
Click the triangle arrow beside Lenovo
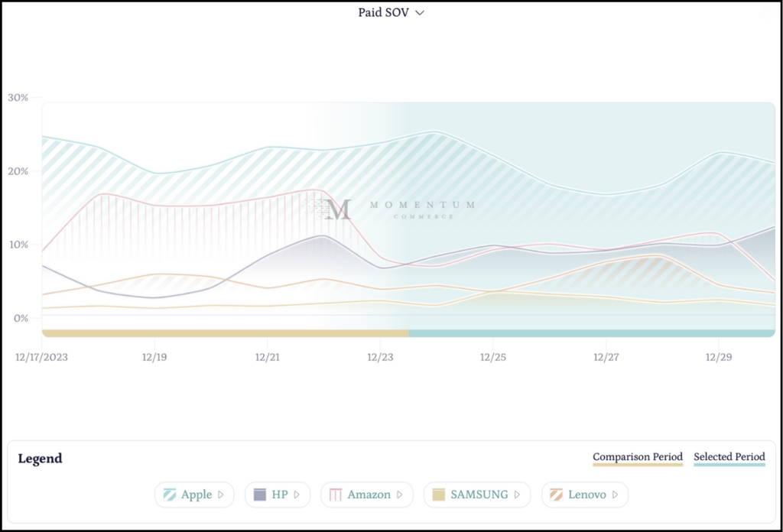tap(615, 495)
